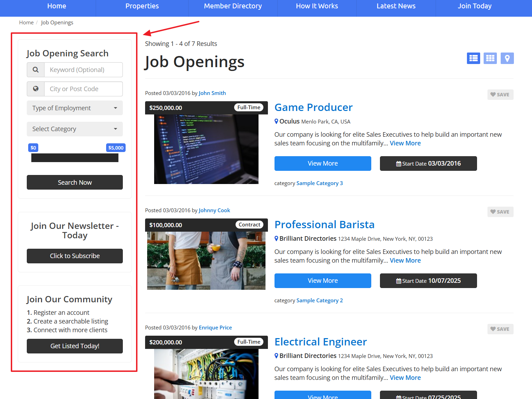Click the magnifier icon beside Keyword field
The image size is (532, 399).
35,70
